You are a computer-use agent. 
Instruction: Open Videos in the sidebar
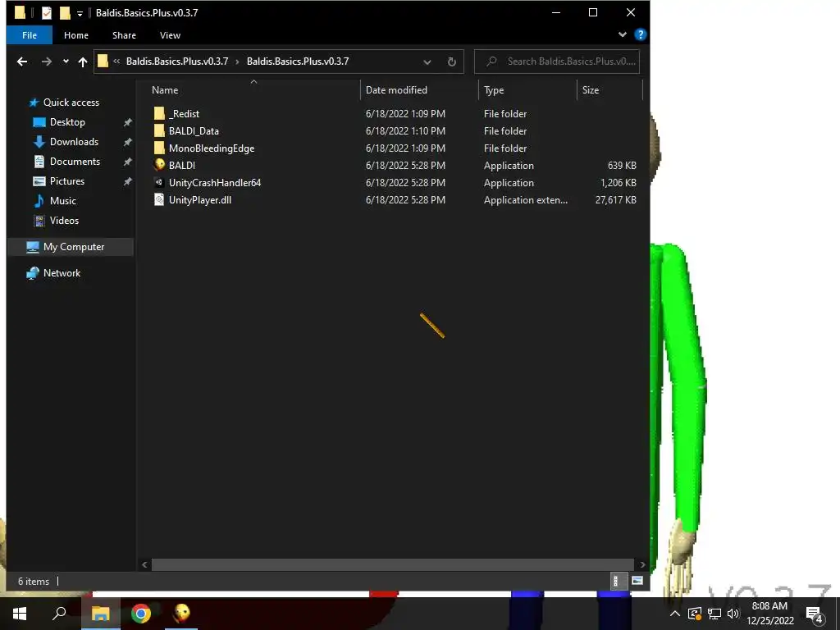64,221
